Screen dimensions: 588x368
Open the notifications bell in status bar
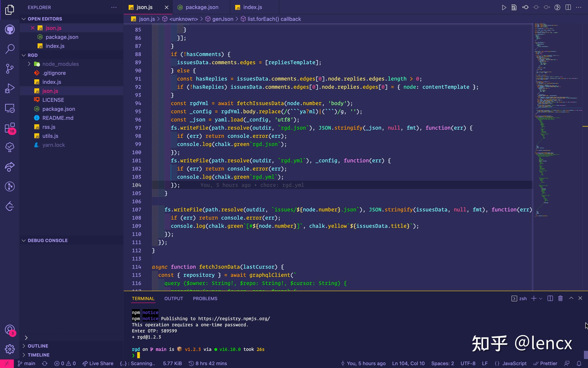pyautogui.click(x=579, y=363)
